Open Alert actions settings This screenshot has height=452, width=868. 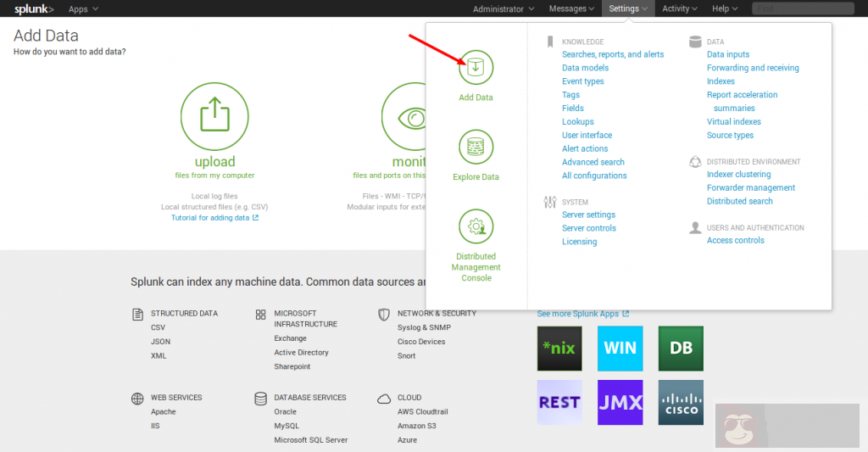pyautogui.click(x=585, y=148)
